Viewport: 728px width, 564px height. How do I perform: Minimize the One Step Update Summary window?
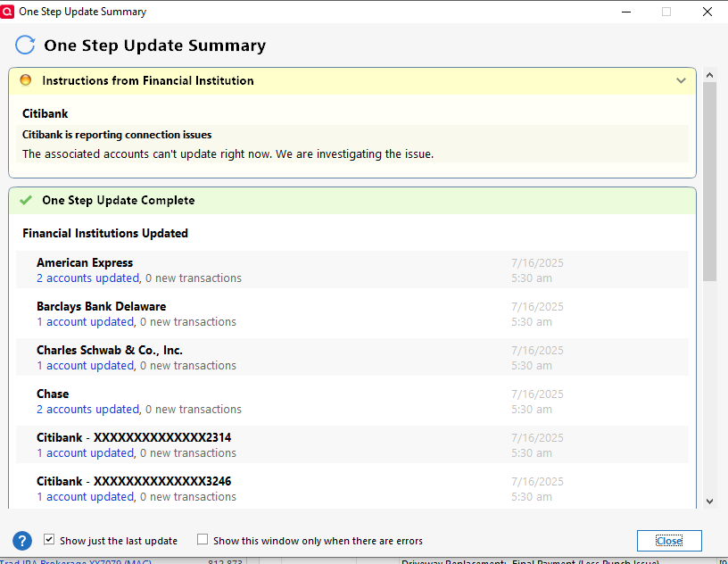[x=626, y=12]
